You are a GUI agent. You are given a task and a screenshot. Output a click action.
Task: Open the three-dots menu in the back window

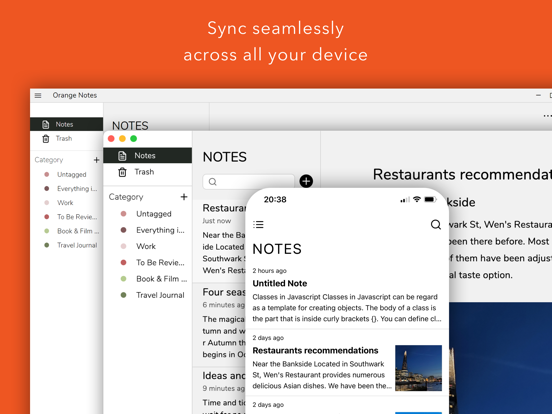[x=547, y=115]
